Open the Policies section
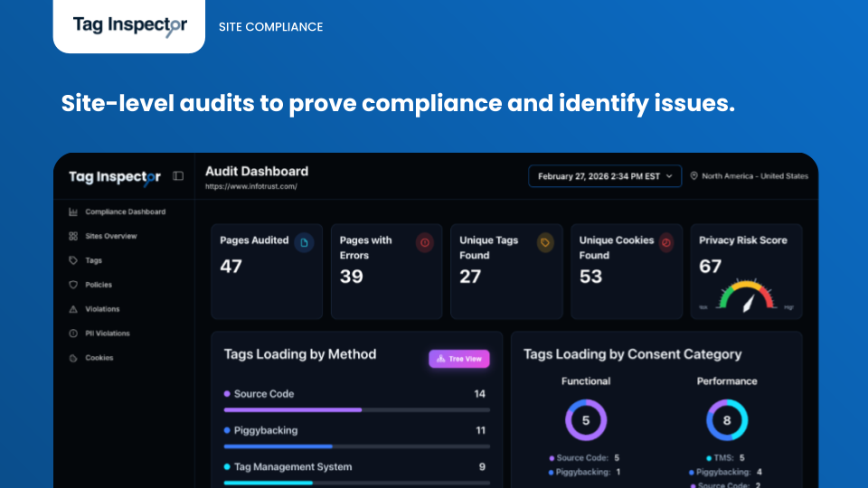This screenshot has width=868, height=488. (x=99, y=285)
